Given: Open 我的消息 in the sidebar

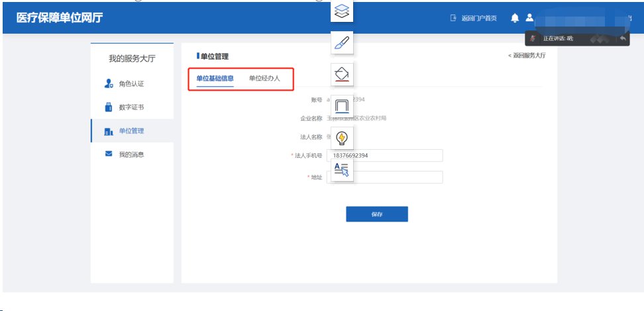Looking at the screenshot, I should pyautogui.click(x=131, y=155).
